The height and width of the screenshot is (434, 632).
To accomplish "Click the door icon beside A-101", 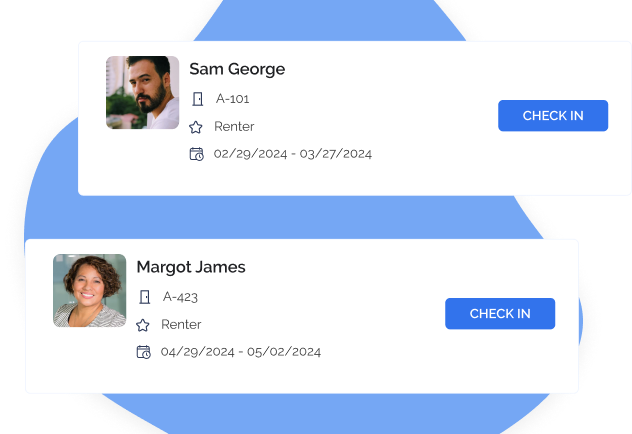I will 198,99.
